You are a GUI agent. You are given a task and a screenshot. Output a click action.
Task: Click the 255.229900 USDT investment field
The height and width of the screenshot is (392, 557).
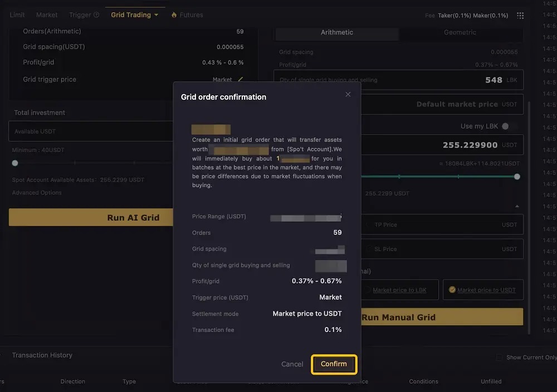coord(442,145)
